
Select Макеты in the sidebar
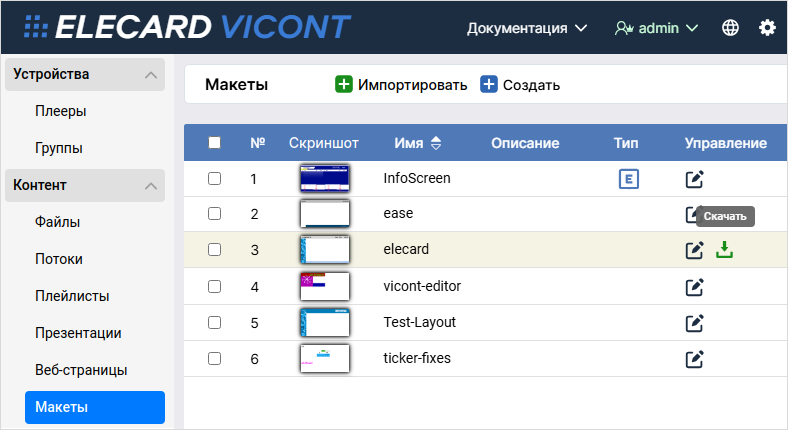click(x=95, y=407)
